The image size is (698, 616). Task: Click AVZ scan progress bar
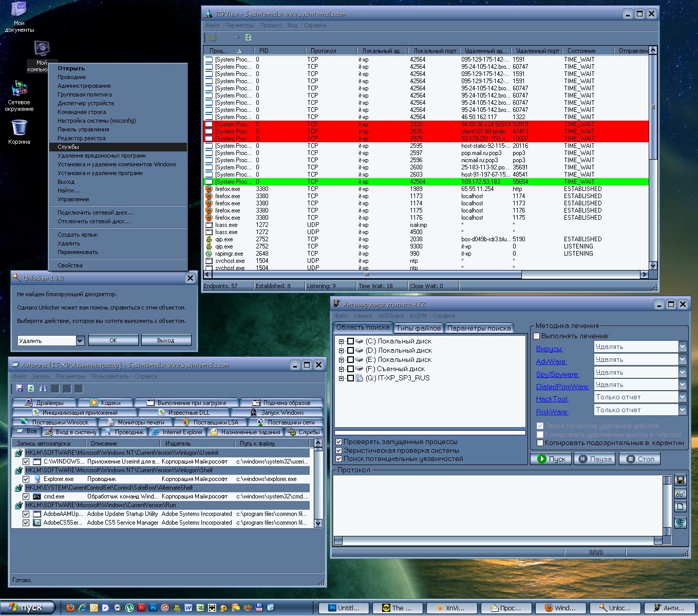click(x=430, y=433)
